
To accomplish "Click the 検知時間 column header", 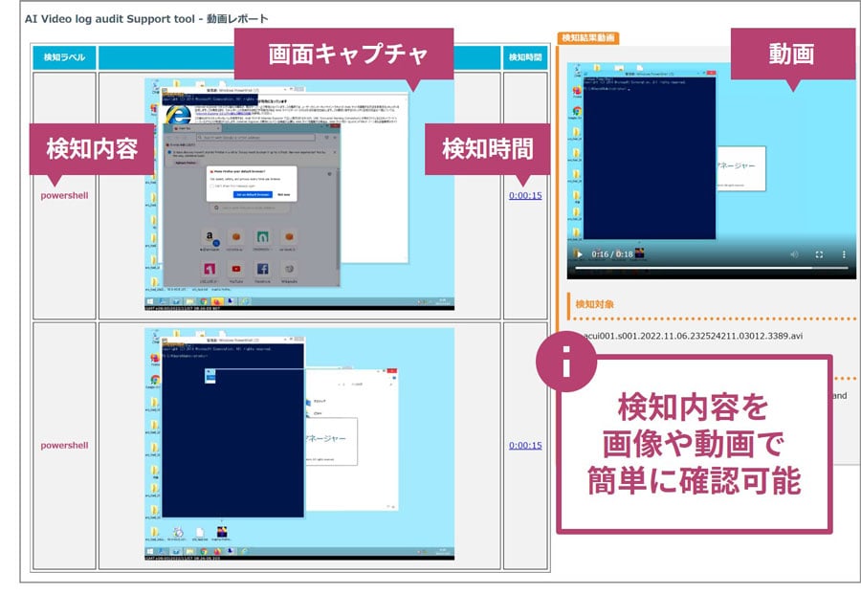I will (x=525, y=57).
